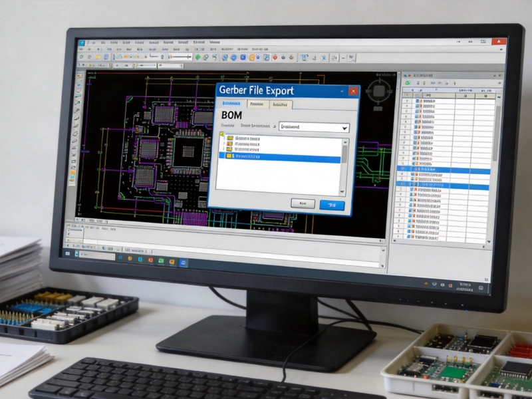Open the yellow folder icon on the taskbar
The height and width of the screenshot is (399, 532).
[172, 261]
